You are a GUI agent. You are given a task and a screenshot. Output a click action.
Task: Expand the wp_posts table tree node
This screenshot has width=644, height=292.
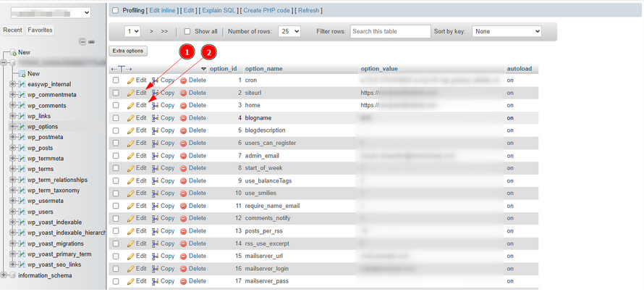click(12, 148)
